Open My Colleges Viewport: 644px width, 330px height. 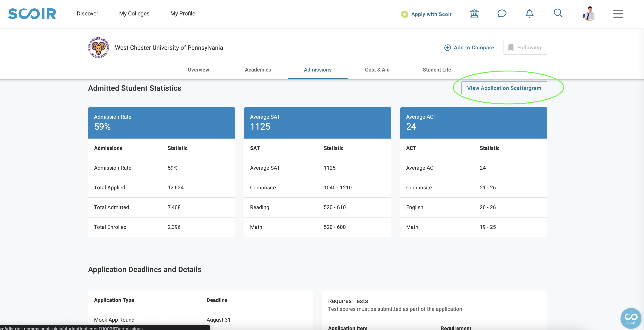coord(134,13)
